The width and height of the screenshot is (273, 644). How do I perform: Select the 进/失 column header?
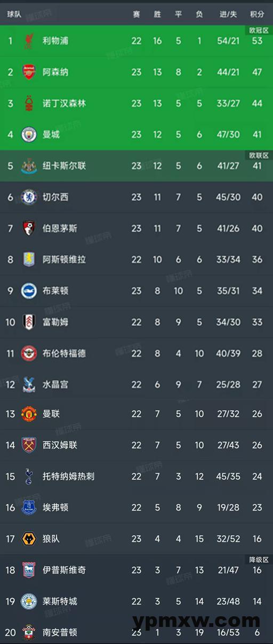(x=228, y=14)
